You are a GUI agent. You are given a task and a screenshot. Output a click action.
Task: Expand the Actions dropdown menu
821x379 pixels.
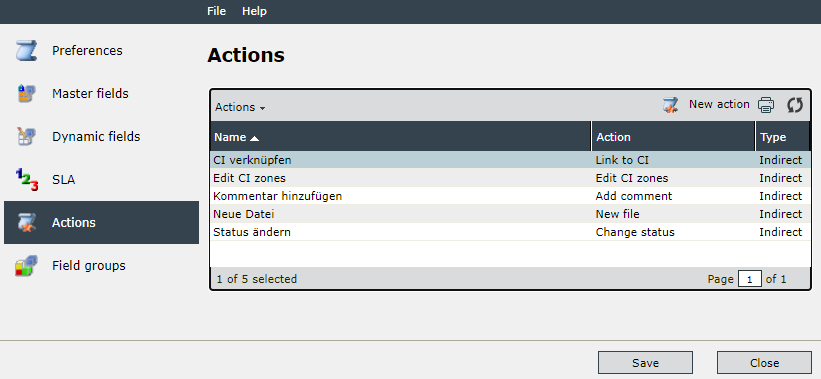click(x=240, y=107)
